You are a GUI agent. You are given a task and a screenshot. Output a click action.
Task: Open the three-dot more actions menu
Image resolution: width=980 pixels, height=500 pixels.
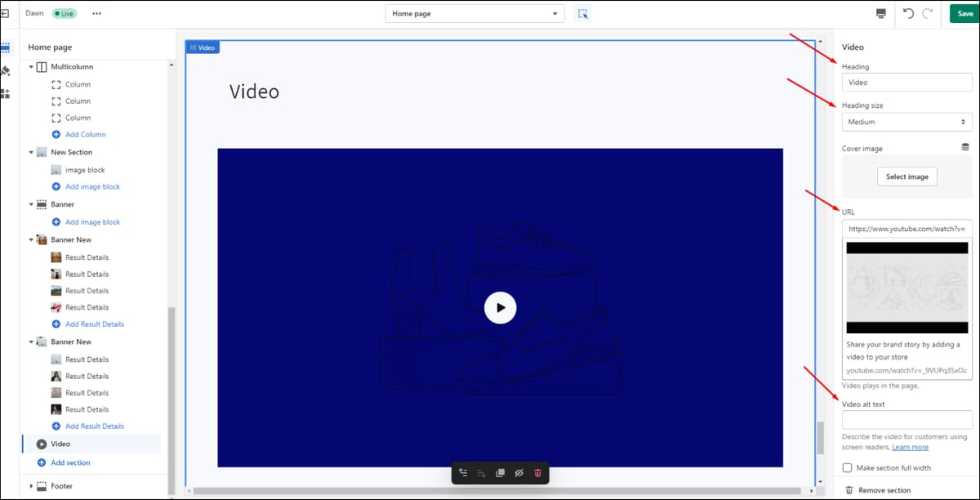click(97, 14)
